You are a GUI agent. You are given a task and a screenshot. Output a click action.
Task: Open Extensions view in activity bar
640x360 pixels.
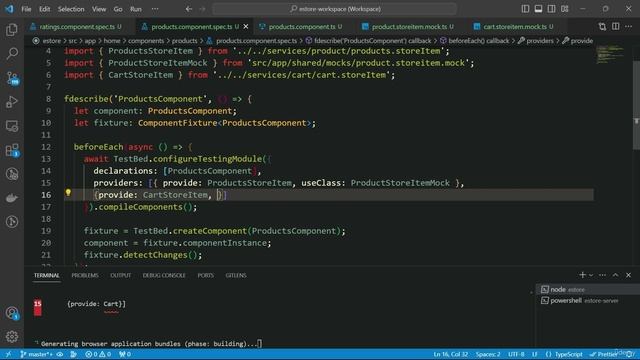pos(12,150)
